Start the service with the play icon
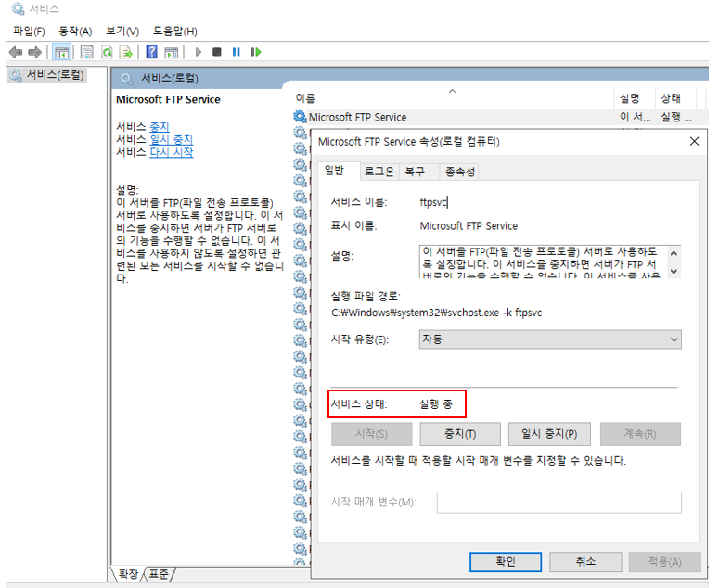Viewport: 719px width, 588px height. tap(199, 52)
